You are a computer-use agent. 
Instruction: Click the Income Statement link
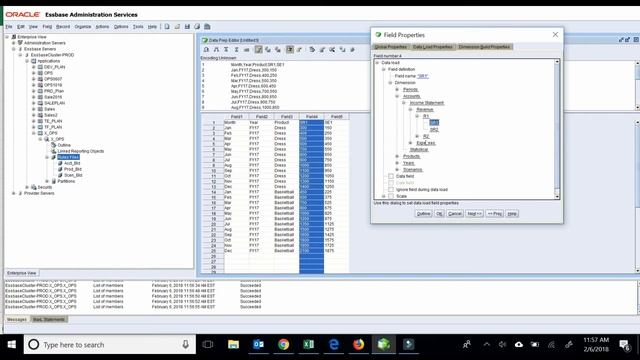pyautogui.click(x=427, y=103)
